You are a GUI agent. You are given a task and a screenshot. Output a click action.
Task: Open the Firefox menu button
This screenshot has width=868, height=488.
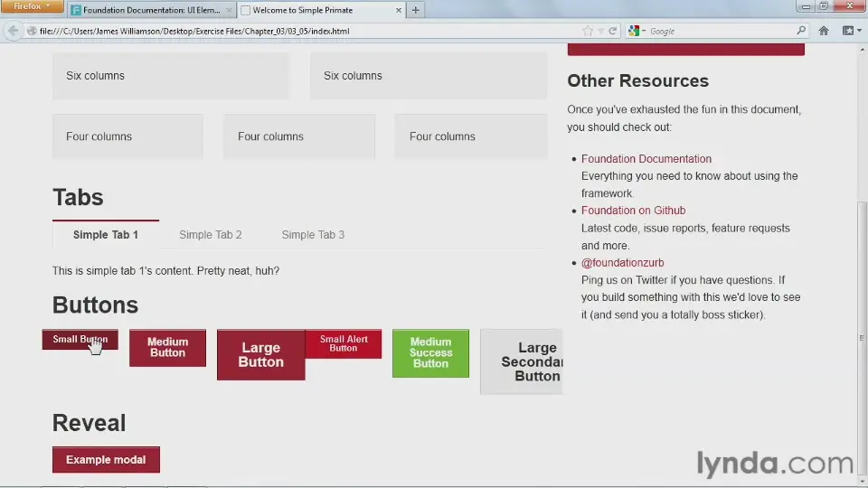click(x=31, y=6)
